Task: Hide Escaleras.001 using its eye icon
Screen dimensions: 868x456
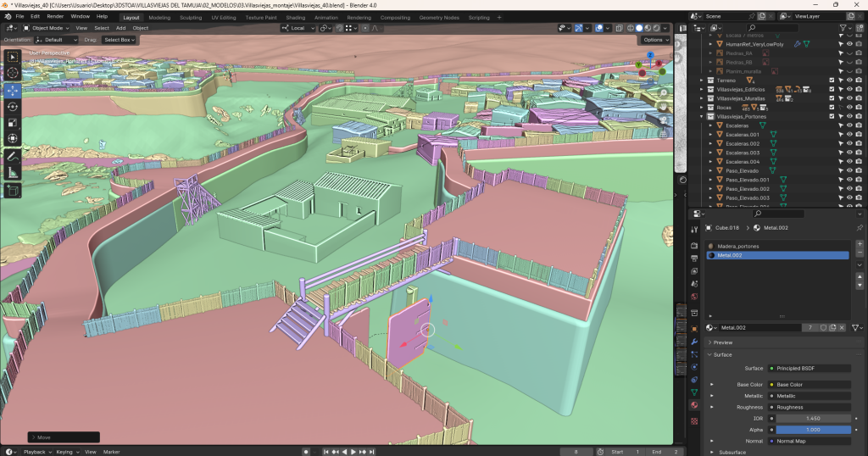Action: click(x=849, y=135)
